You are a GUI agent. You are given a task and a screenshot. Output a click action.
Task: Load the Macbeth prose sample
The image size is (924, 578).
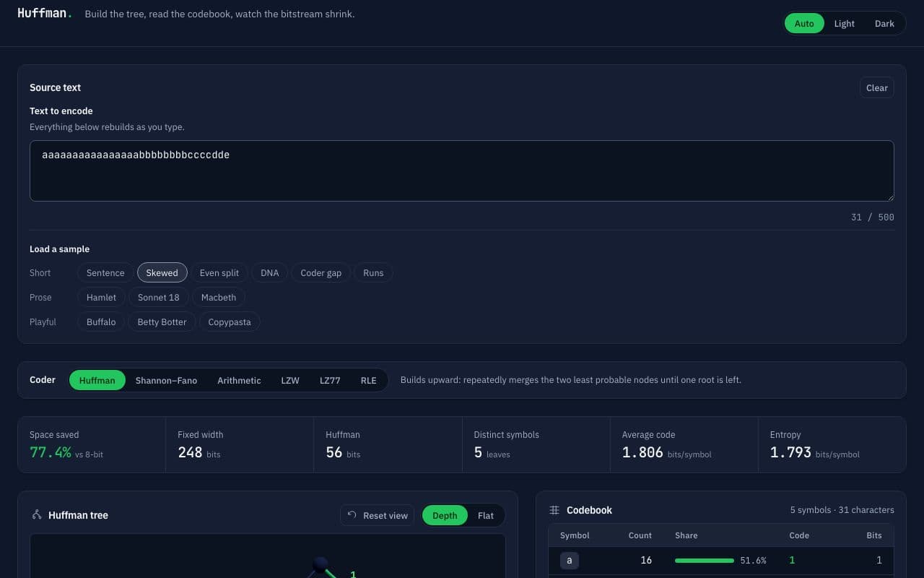(x=219, y=297)
